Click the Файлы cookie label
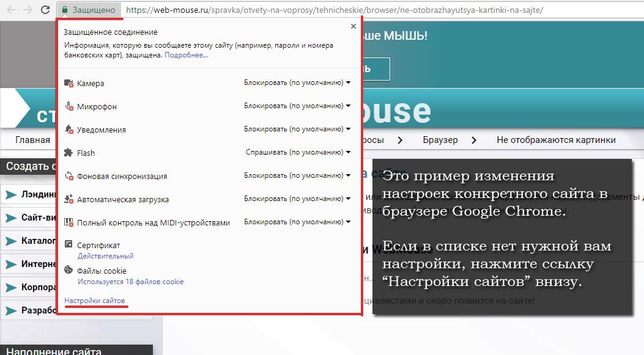The width and height of the screenshot is (644, 355). (x=102, y=271)
